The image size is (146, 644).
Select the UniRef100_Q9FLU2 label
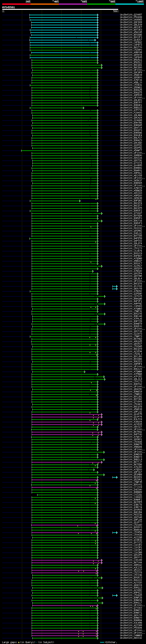coord(131,412)
